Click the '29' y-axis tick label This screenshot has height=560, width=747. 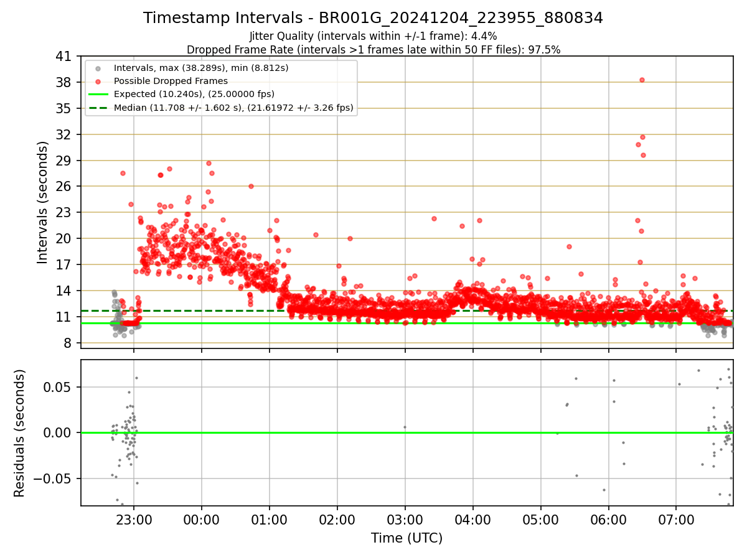click(63, 161)
